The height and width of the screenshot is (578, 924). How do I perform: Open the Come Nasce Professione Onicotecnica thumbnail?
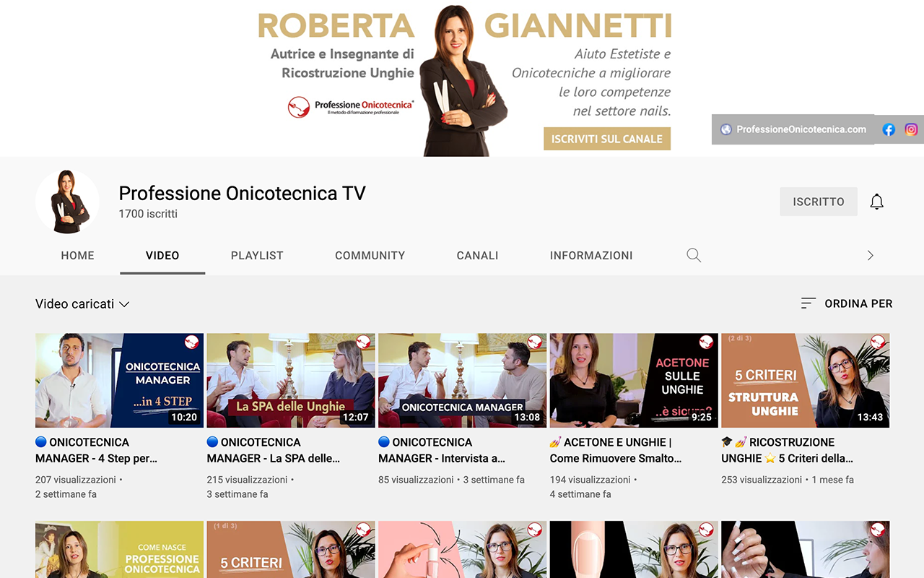pyautogui.click(x=120, y=550)
